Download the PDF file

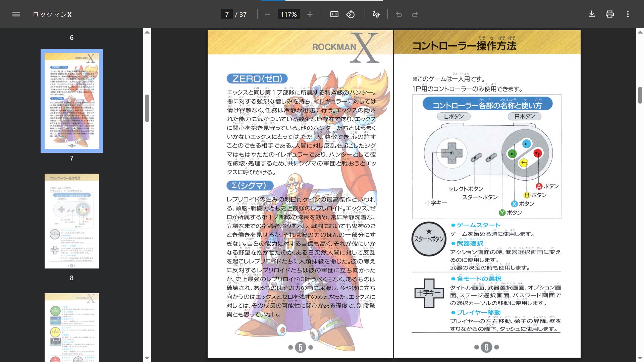pos(592,14)
